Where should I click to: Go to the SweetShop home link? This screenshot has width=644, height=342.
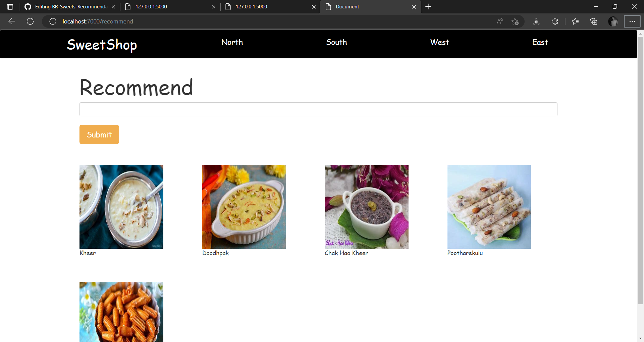[x=102, y=45]
